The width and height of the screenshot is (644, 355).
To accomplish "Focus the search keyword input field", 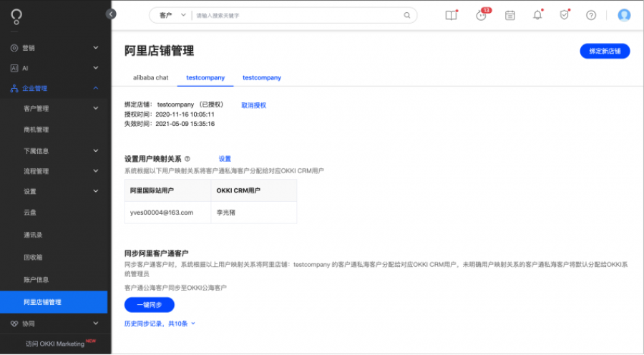I will coord(298,15).
